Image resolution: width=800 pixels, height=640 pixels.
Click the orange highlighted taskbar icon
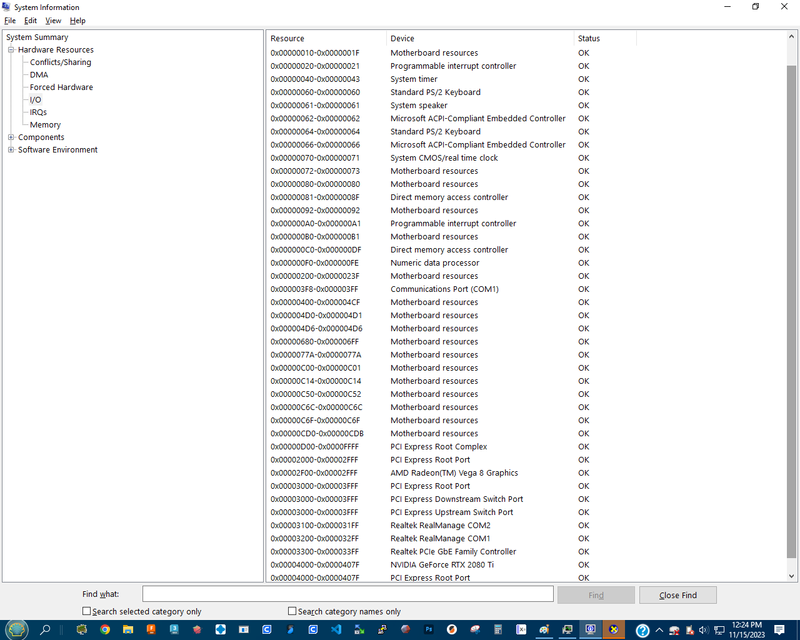[x=614, y=629]
